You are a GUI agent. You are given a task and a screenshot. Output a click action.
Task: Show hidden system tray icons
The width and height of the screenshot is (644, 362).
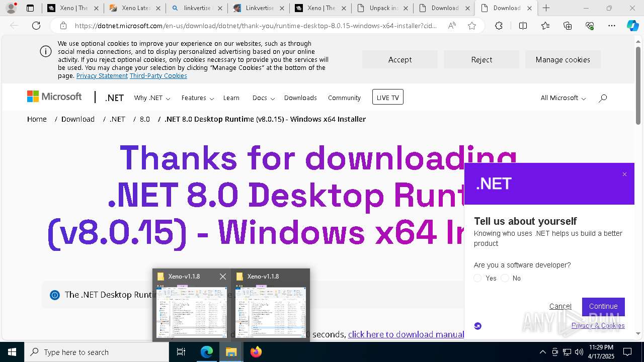542,352
